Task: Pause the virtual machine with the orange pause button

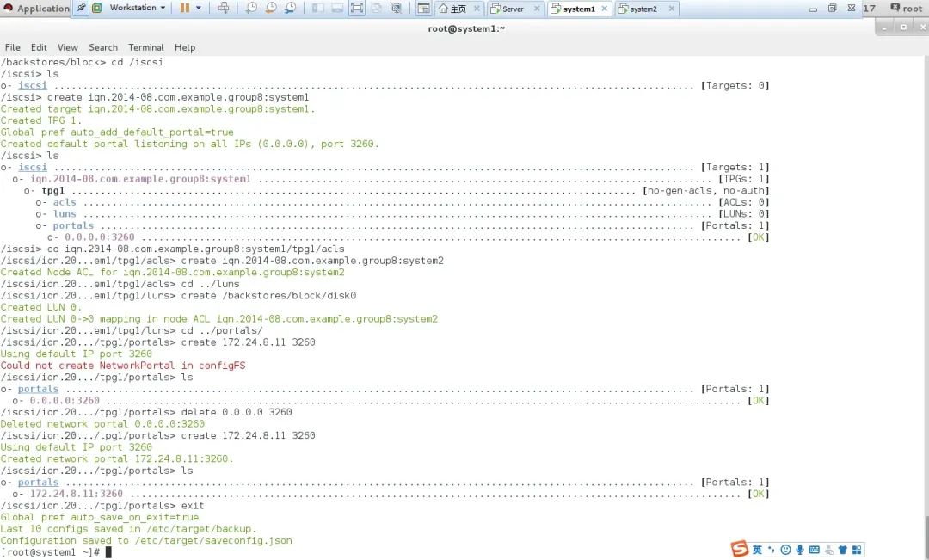Action: click(185, 8)
